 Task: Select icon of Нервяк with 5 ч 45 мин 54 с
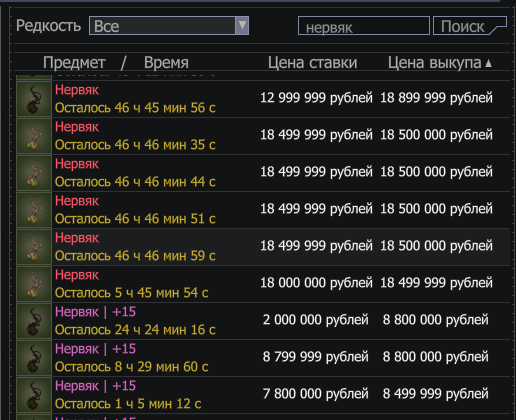[x=34, y=284]
